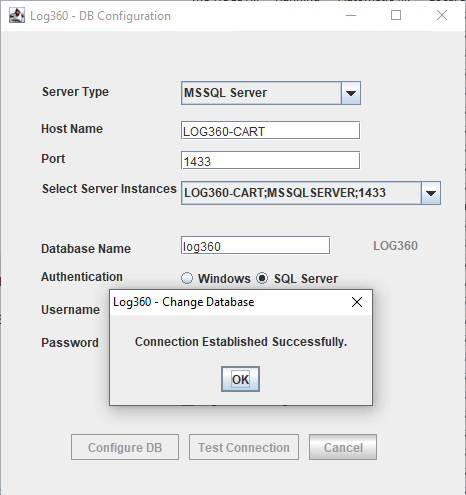Click the Log360 - DB Configuration title text
The height and width of the screenshot is (495, 466).
101,16
